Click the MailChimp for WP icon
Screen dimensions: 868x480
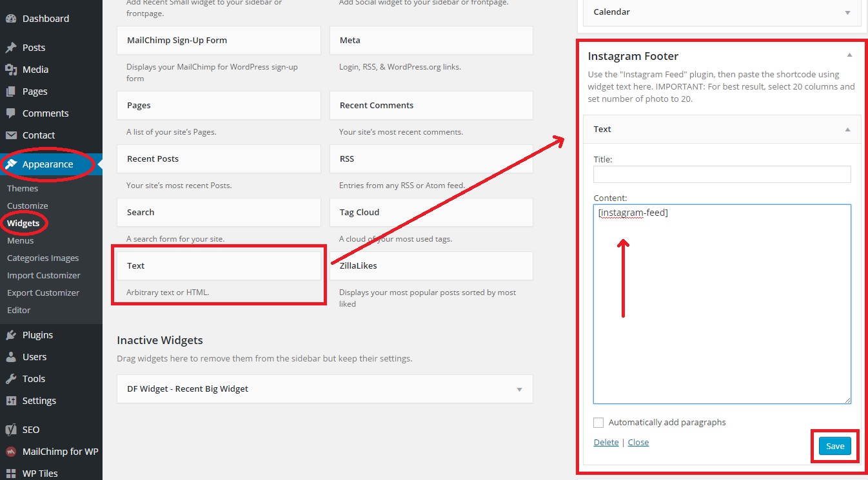coord(11,452)
